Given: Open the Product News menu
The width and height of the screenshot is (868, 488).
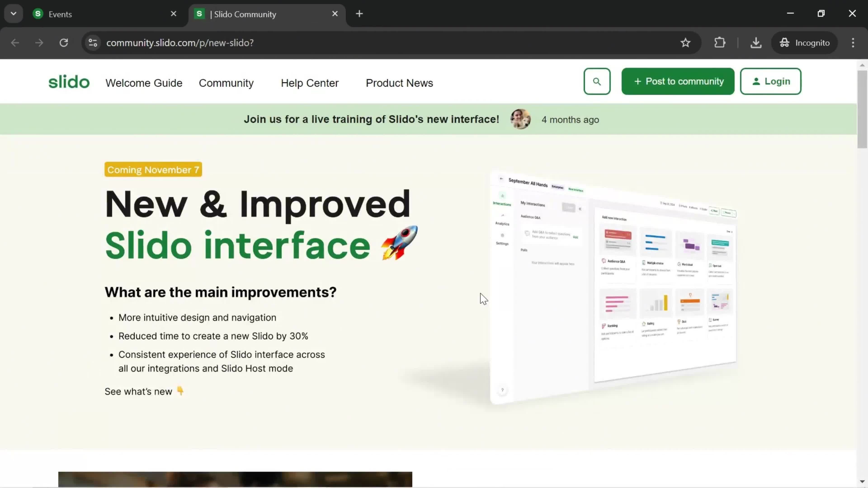Looking at the screenshot, I should coord(399,83).
